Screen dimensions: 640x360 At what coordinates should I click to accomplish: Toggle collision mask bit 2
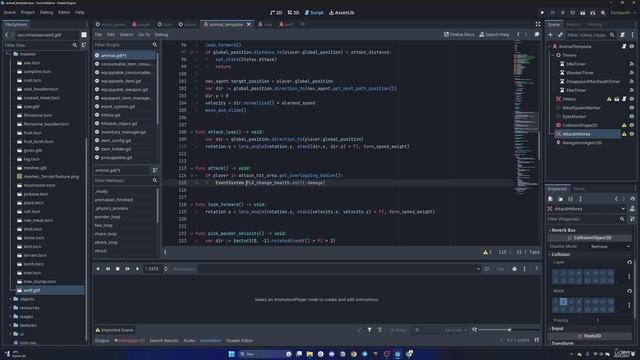coord(563,302)
